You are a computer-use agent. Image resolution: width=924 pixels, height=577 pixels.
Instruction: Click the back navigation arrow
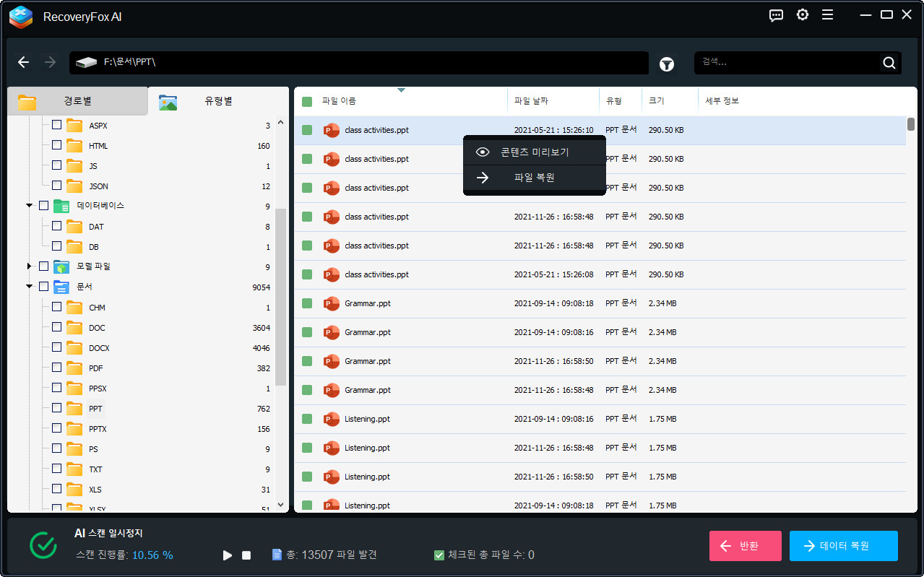tap(23, 63)
